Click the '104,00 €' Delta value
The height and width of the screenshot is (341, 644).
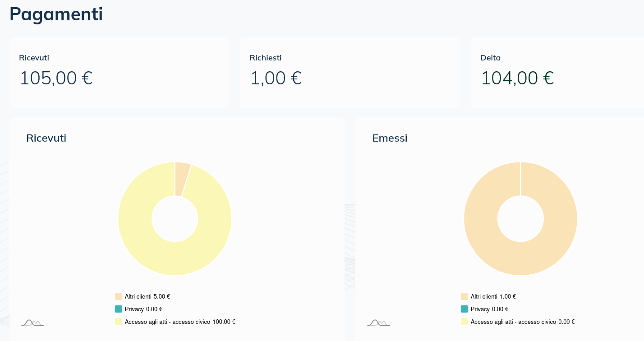tap(517, 77)
